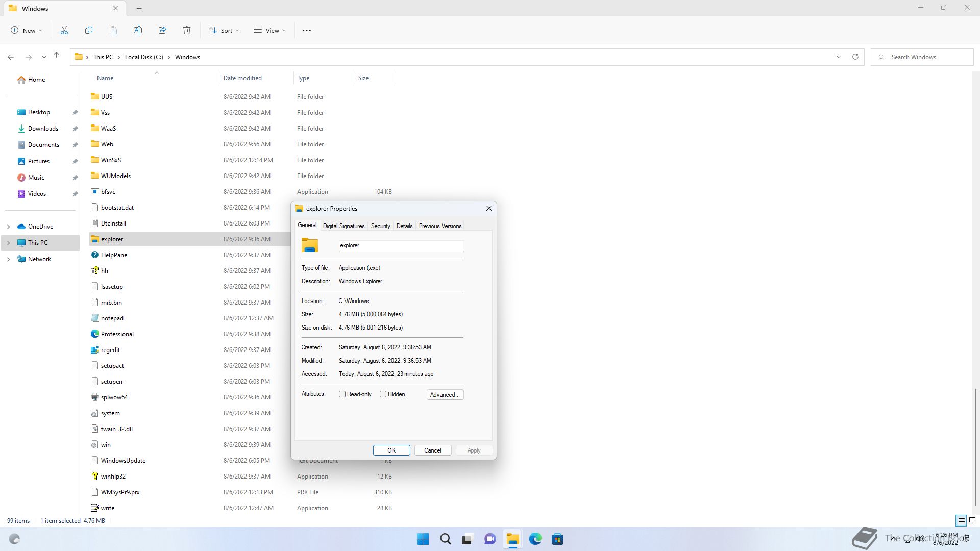Image resolution: width=980 pixels, height=551 pixels.
Task: Unpin Pictures from Quick access
Action: [x=75, y=161]
